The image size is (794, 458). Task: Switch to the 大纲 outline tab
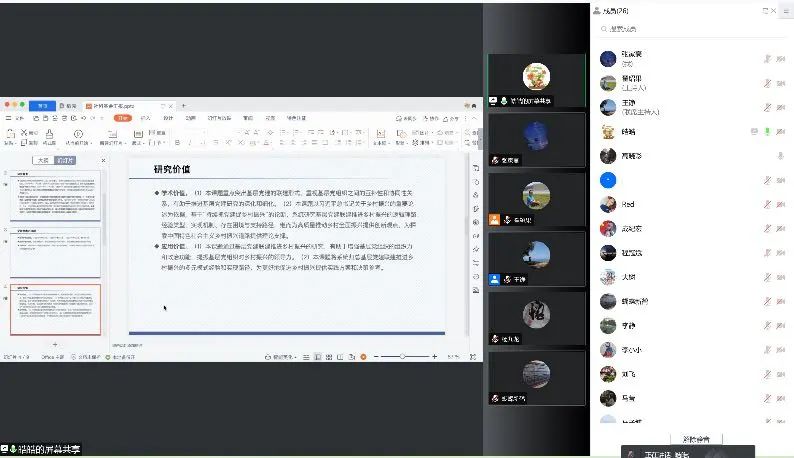coord(42,160)
